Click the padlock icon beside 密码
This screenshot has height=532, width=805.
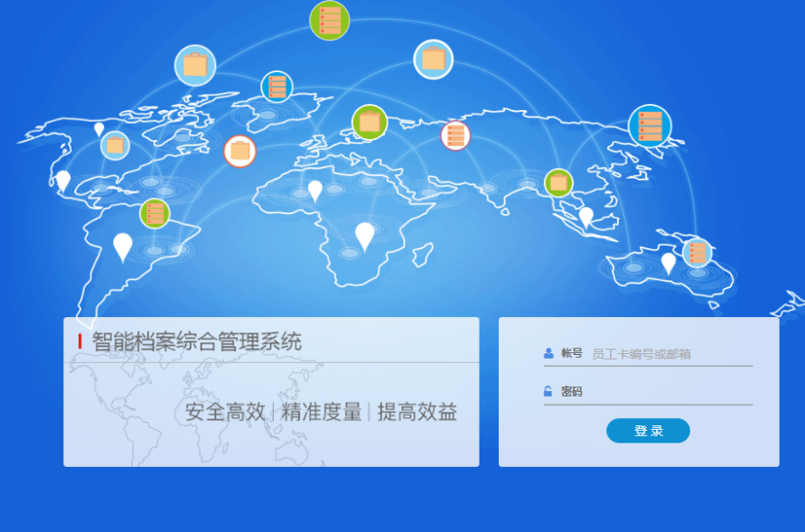pos(548,392)
